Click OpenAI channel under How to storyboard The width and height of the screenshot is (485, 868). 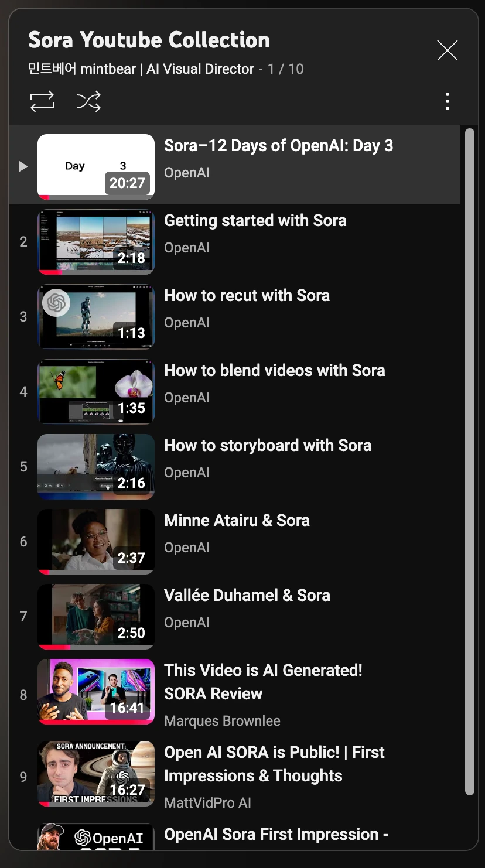[187, 473]
